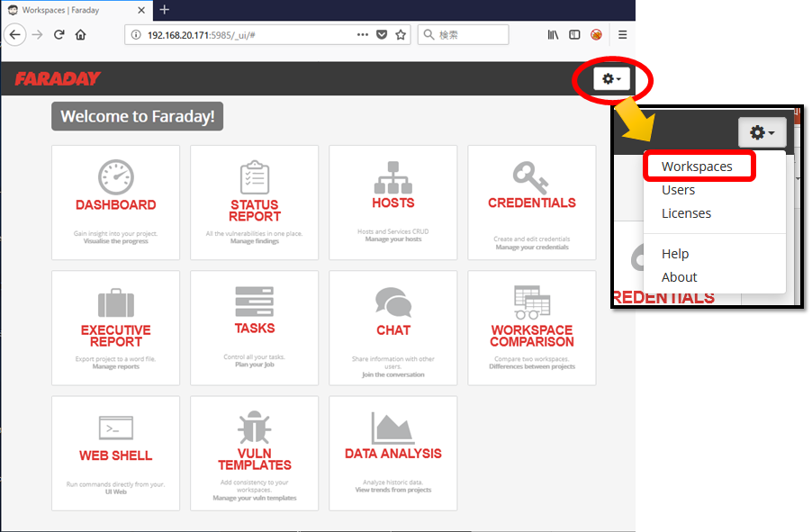The height and width of the screenshot is (532, 812).
Task: Toggle the browser sidebar icon
Action: (x=574, y=35)
